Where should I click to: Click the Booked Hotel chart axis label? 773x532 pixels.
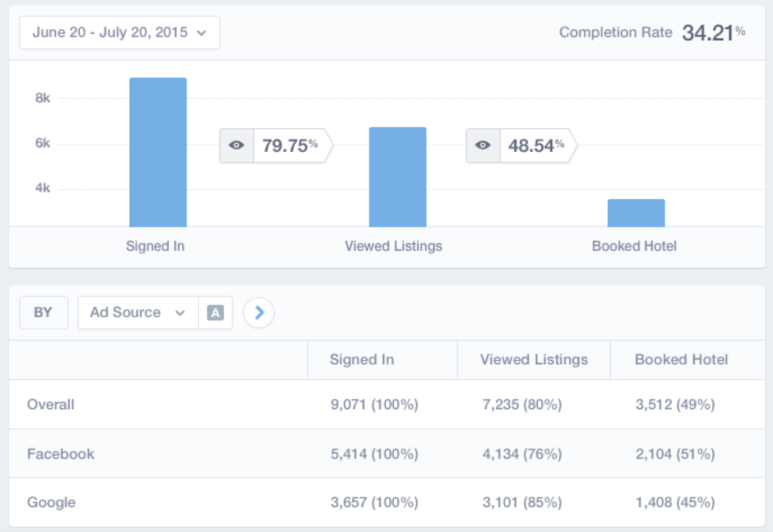(634, 246)
